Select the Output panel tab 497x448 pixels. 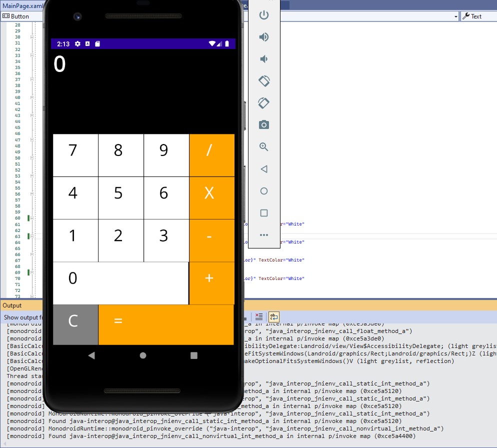(11, 305)
